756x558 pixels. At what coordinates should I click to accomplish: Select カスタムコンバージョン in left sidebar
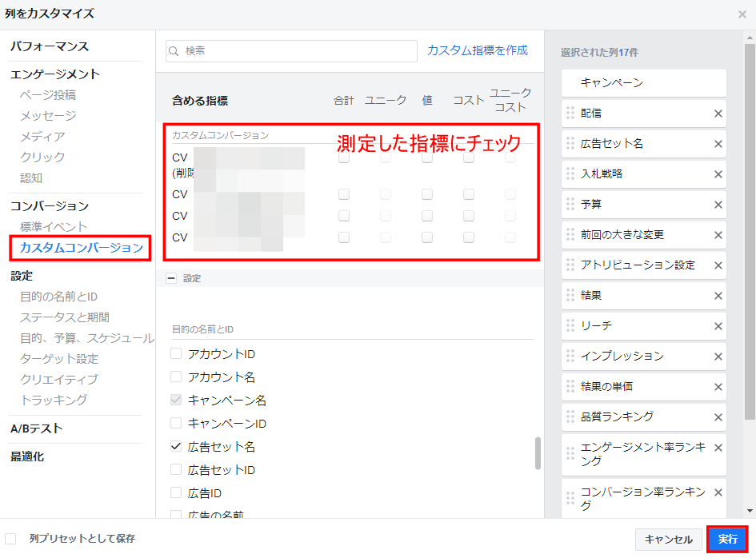click(81, 248)
